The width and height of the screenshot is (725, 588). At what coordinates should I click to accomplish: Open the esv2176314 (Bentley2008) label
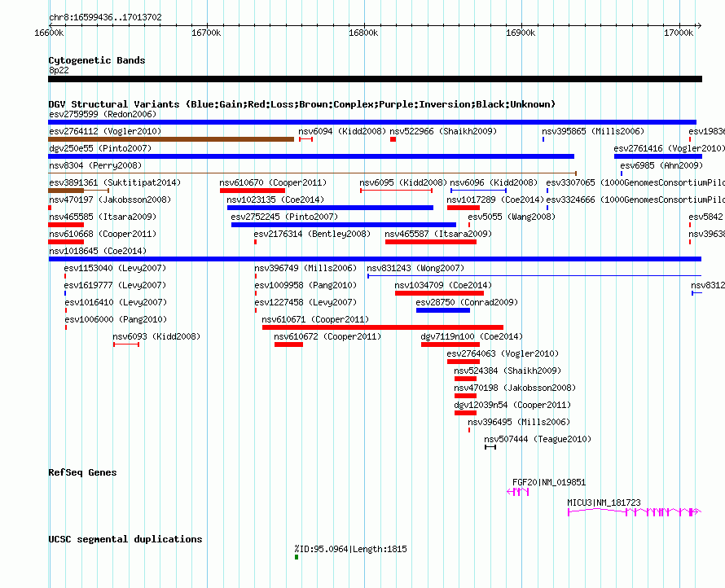click(x=312, y=234)
